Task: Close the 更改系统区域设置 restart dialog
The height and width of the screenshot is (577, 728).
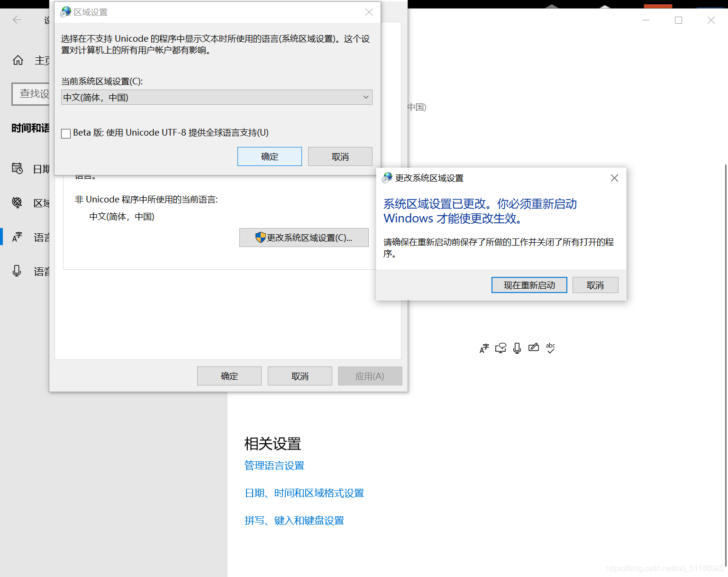Action: click(614, 178)
